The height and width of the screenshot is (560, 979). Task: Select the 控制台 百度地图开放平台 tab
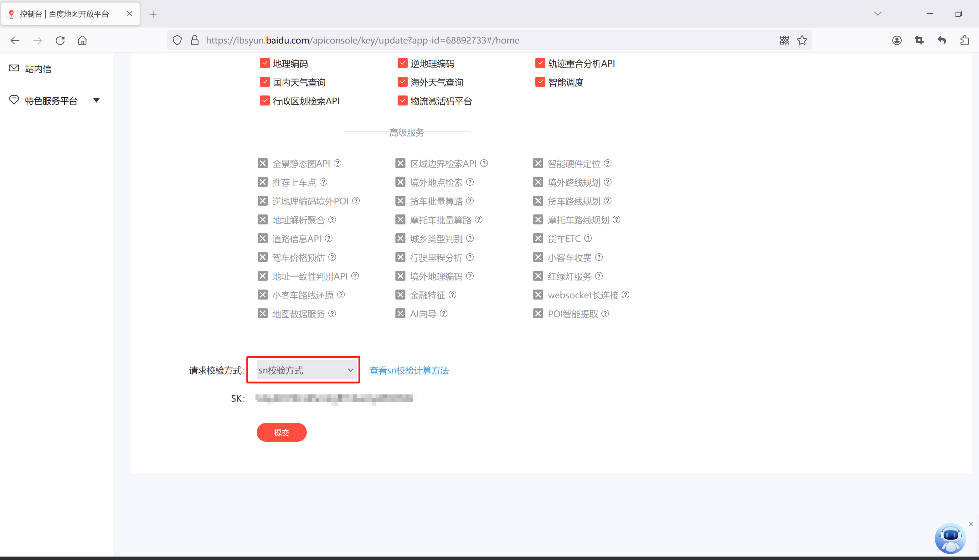point(64,14)
